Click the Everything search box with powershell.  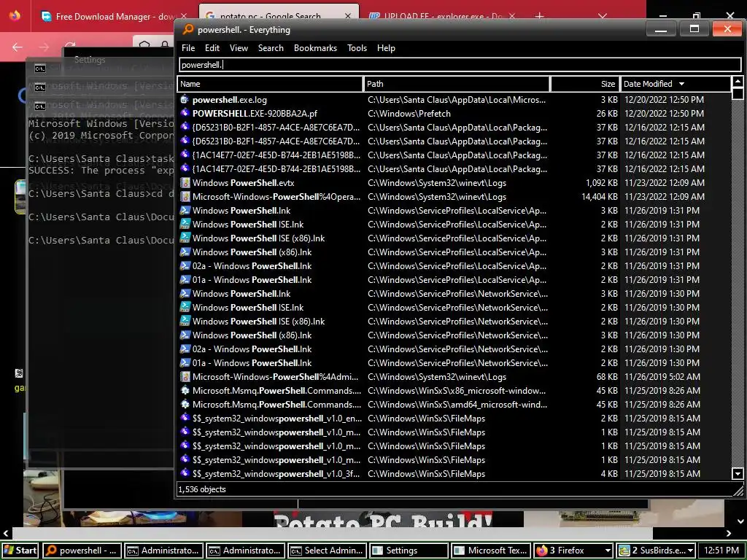(x=460, y=65)
